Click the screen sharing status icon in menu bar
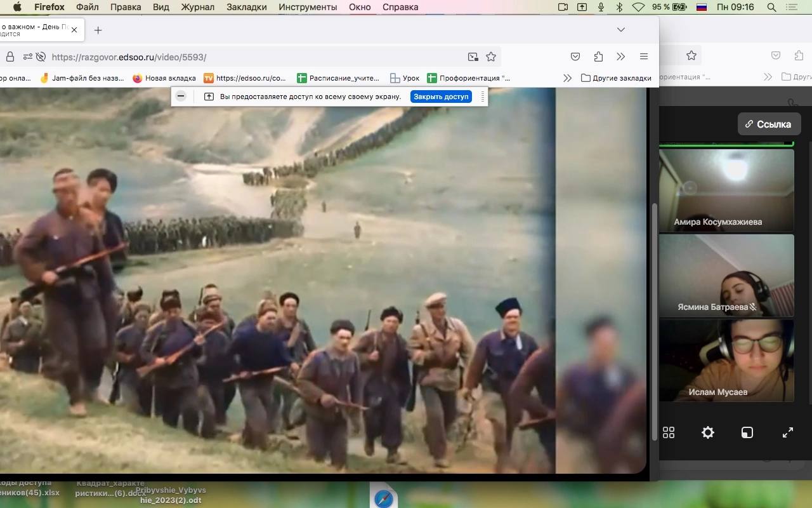The width and height of the screenshot is (812, 508). [x=582, y=7]
